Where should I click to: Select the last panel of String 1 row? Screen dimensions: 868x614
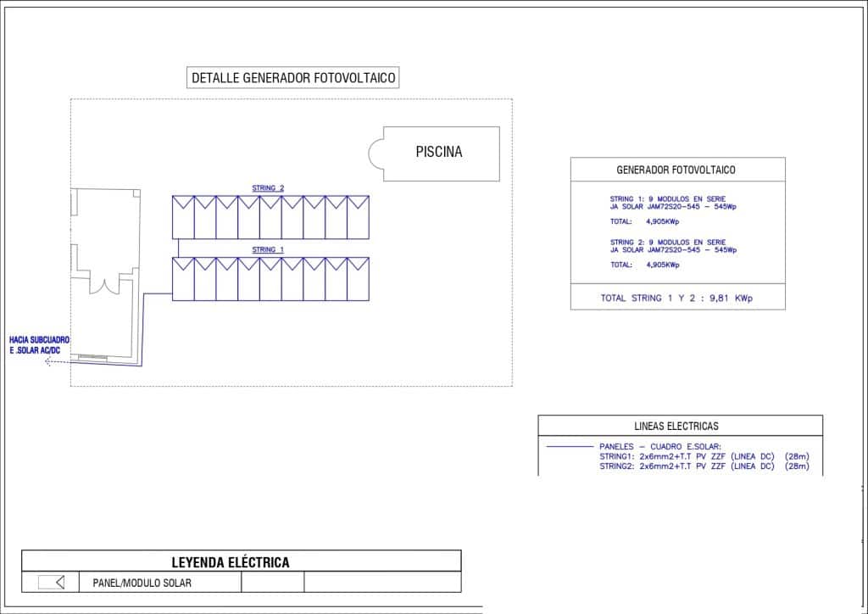(358, 279)
